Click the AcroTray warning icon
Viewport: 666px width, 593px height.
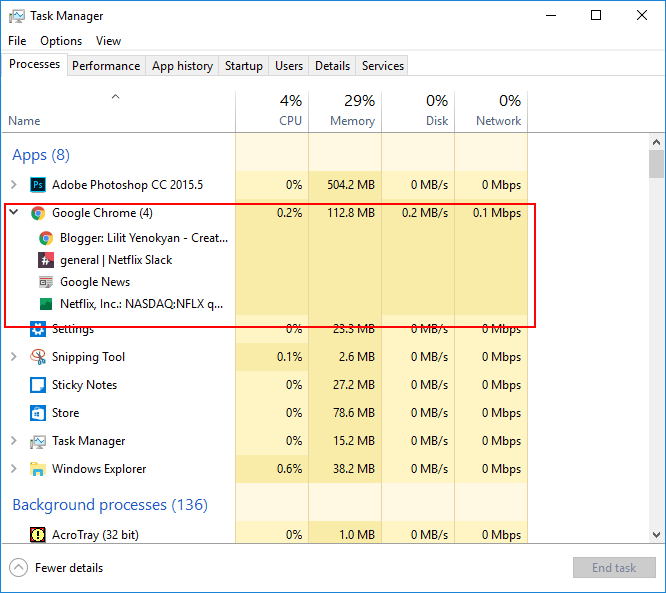38,535
